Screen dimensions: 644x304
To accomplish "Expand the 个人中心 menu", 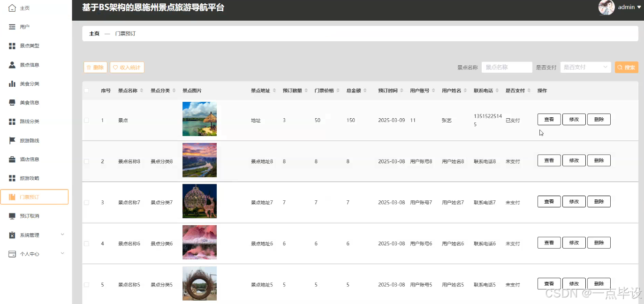I will [29, 253].
